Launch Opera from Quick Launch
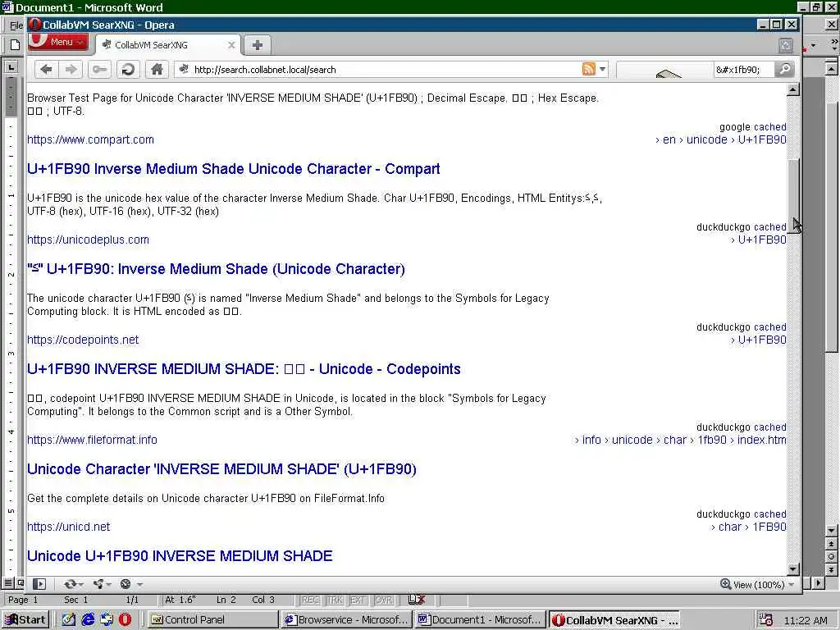The height and width of the screenshot is (630, 840). coord(125,619)
